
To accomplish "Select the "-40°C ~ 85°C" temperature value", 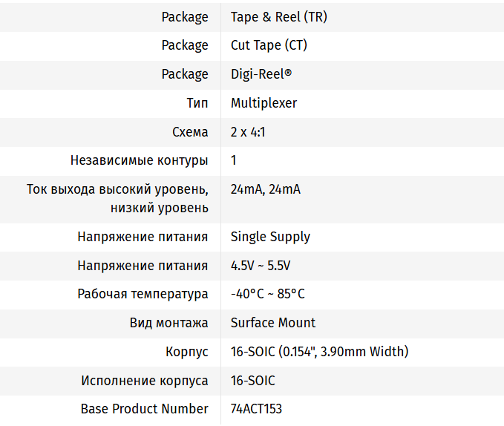I will (267, 294).
